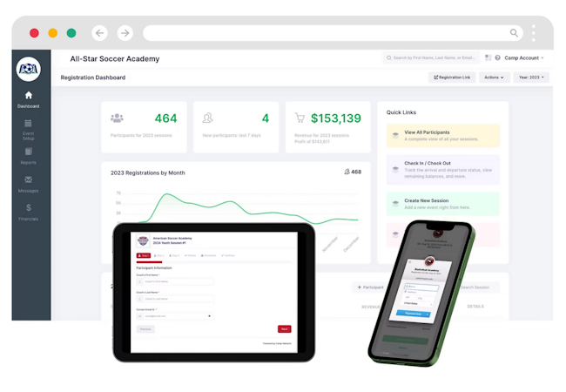
Task: Click the Registration Dashboard heading
Action: click(x=93, y=78)
